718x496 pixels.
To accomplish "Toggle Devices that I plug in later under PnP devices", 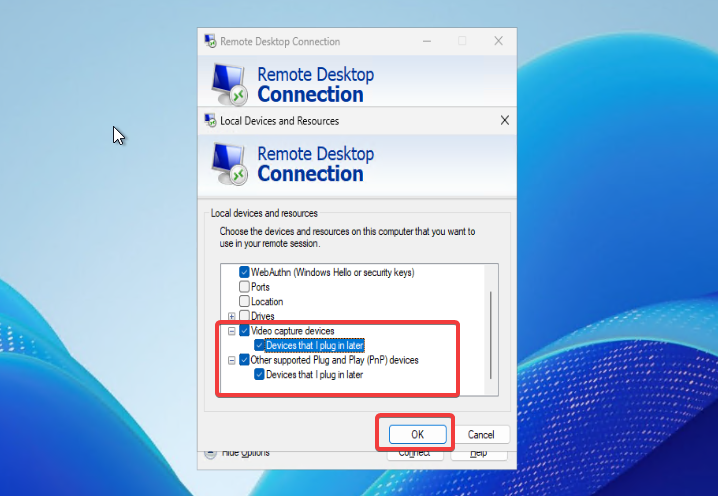I will coord(259,374).
